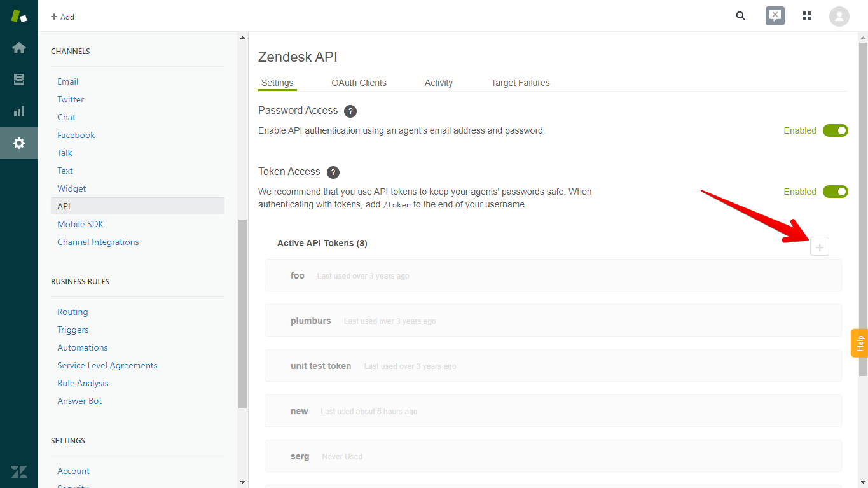
Task: Click the BUSINESS RULES section heading
Action: 80,281
